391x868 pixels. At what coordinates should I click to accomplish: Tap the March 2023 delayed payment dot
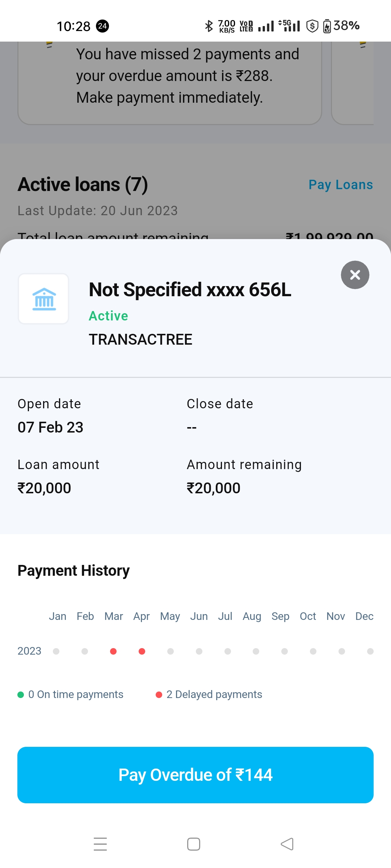(113, 651)
